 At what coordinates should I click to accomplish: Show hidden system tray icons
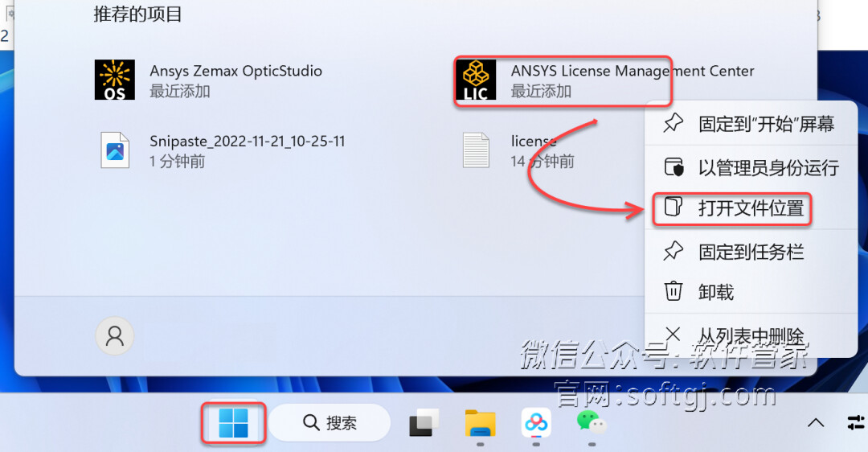pos(816,423)
